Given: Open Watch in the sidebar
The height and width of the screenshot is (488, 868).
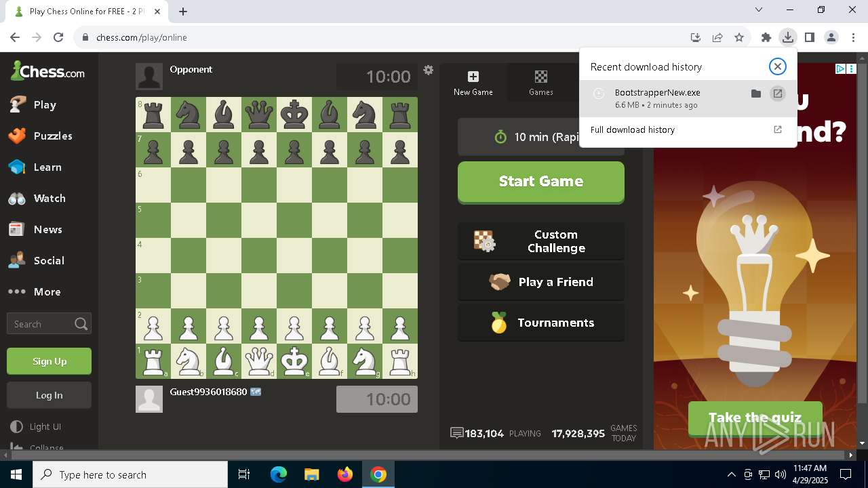Looking at the screenshot, I should [x=50, y=198].
